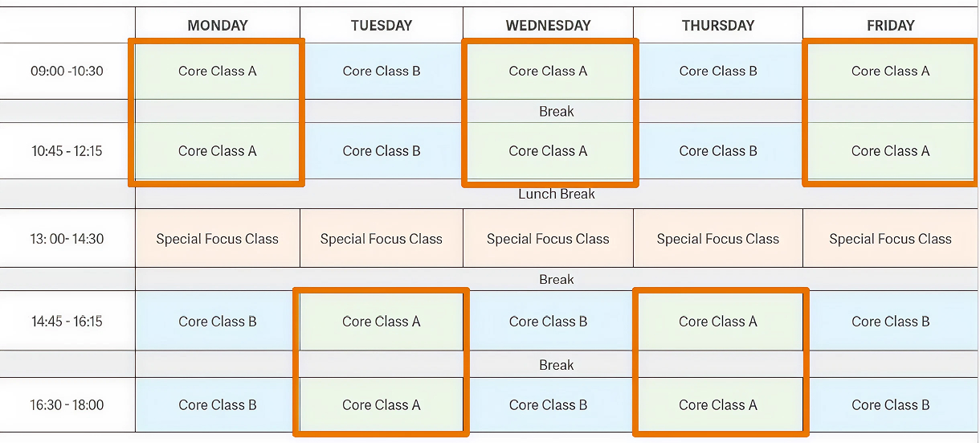
Task: Select the 09:00 -10:30 time slot label
Action: click(x=67, y=71)
